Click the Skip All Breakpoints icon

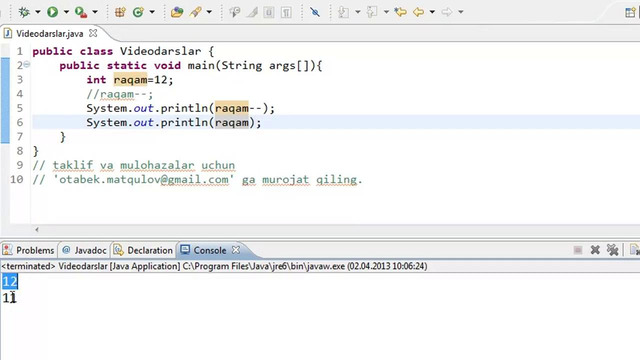point(315,12)
